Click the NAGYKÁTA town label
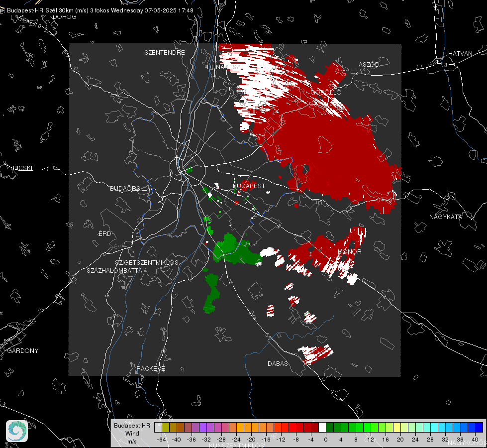Viewport: 487px width, 448px height. point(445,217)
